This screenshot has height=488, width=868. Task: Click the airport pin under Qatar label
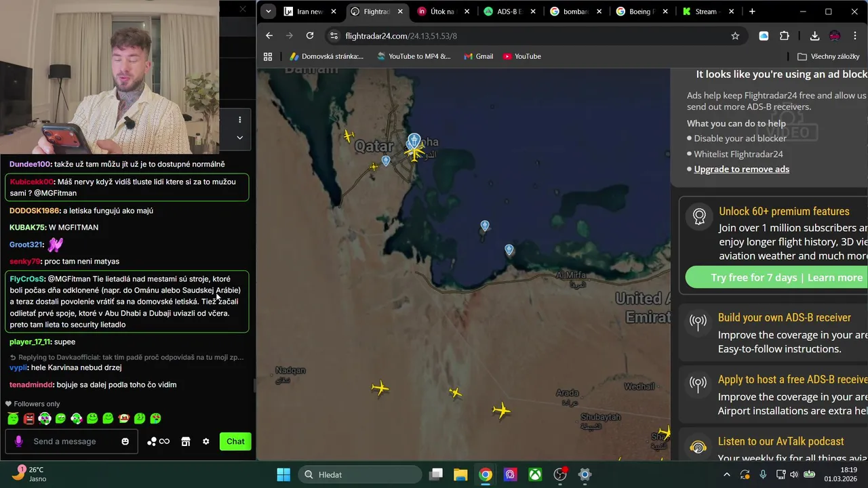click(386, 161)
